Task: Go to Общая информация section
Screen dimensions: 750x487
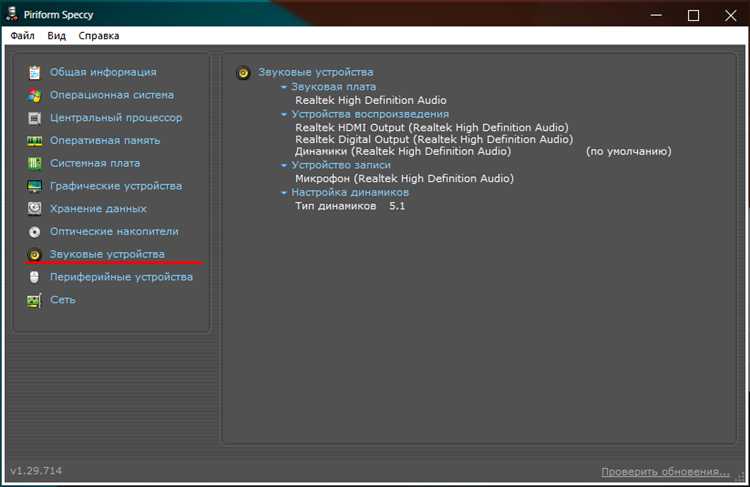Action: [103, 72]
